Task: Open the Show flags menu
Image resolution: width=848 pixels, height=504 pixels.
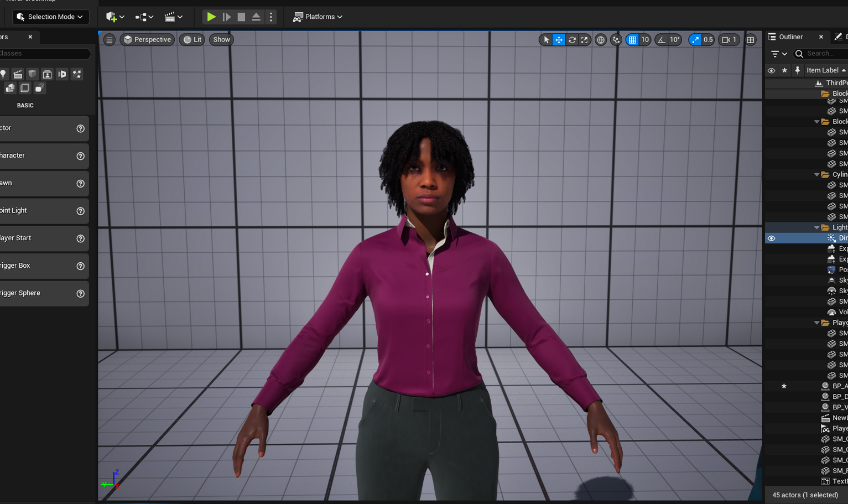Action: point(221,39)
